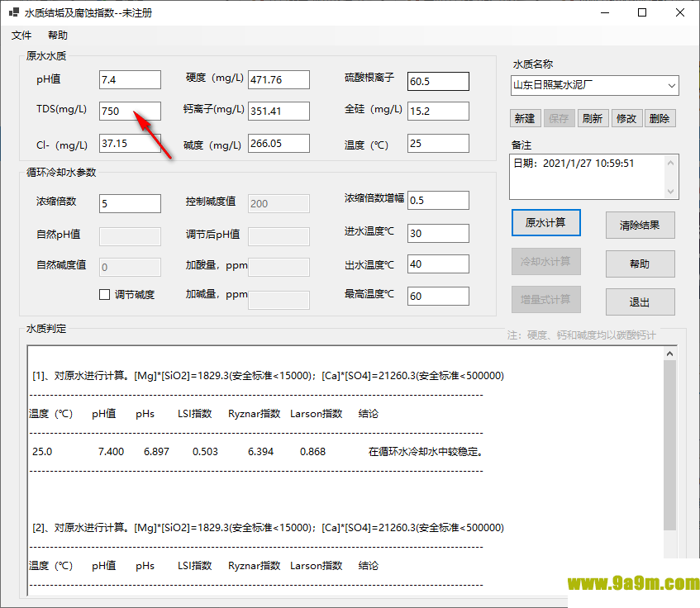Click the 最高温度℃ input field

click(x=438, y=297)
